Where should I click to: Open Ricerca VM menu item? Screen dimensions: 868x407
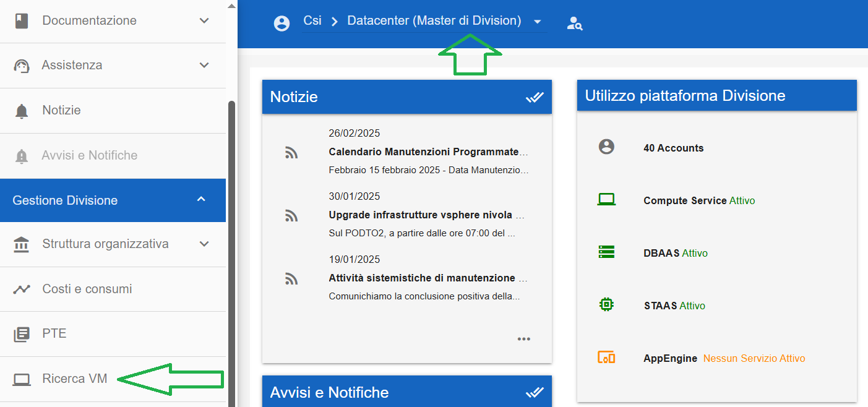point(113,379)
